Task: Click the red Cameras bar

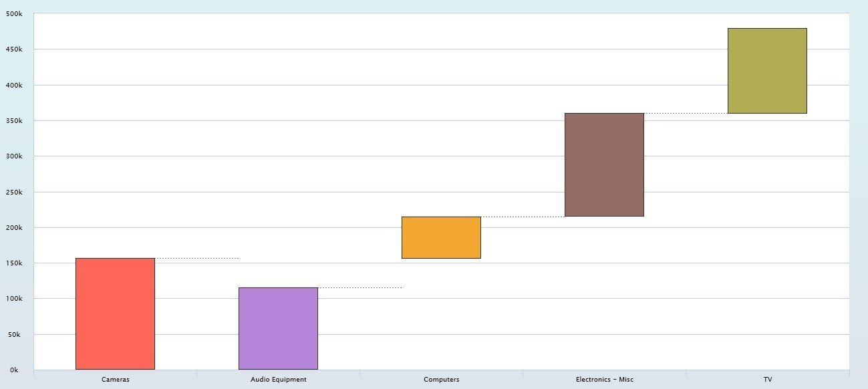Action: point(115,313)
